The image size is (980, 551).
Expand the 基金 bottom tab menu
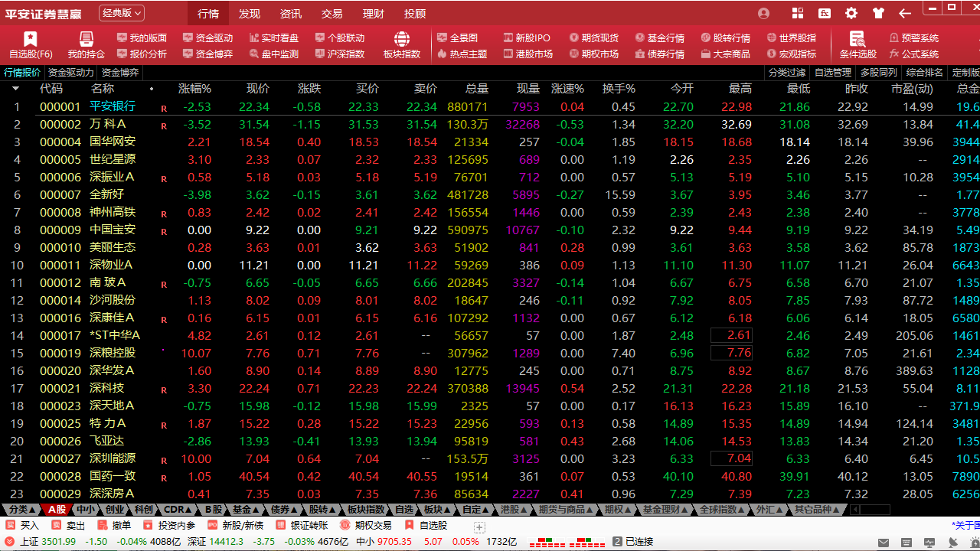(x=246, y=510)
